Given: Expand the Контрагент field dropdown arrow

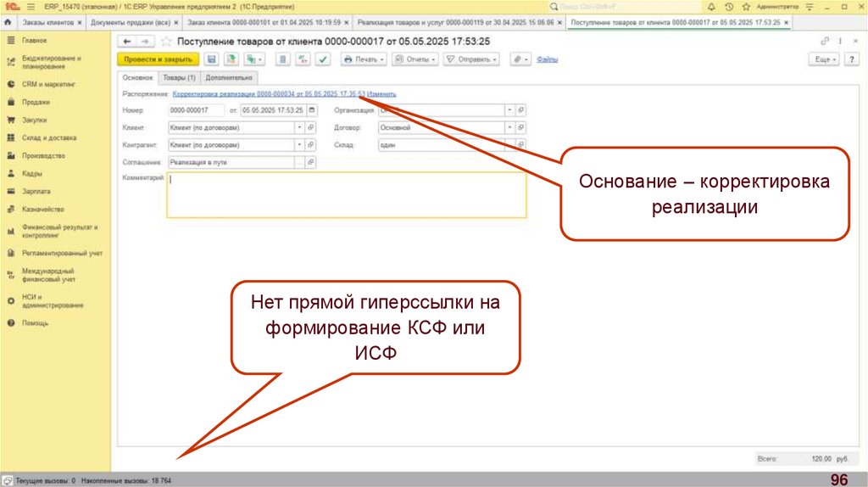Looking at the screenshot, I should point(299,144).
